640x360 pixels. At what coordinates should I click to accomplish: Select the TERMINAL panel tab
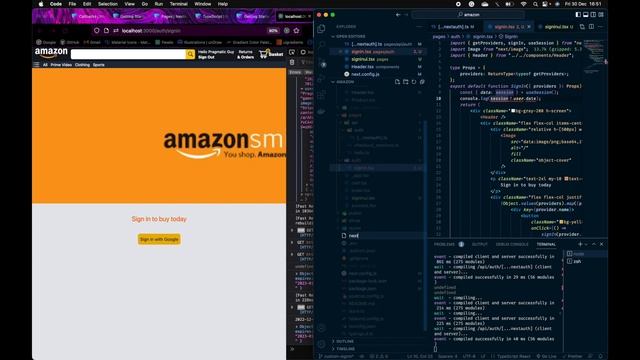click(x=546, y=244)
